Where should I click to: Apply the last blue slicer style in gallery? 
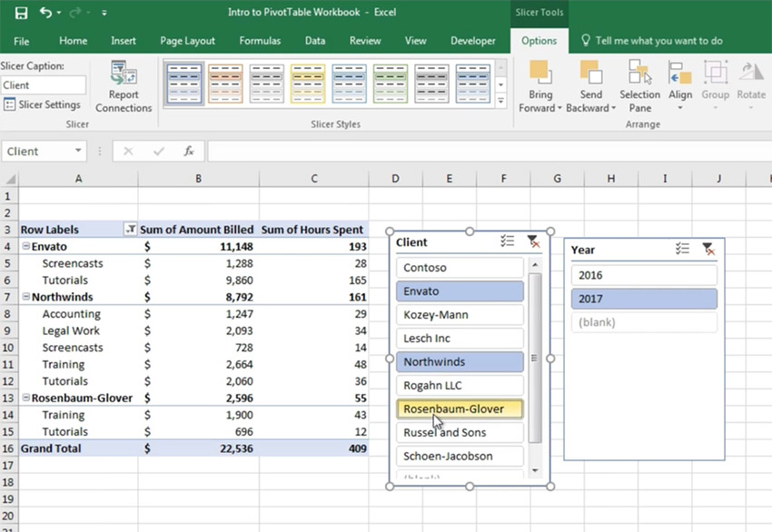coord(472,84)
